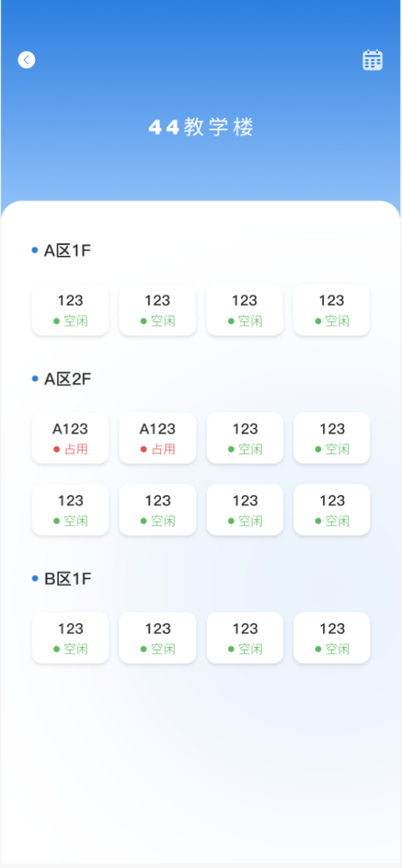Go back using the top-left arrow icon

coord(27,60)
